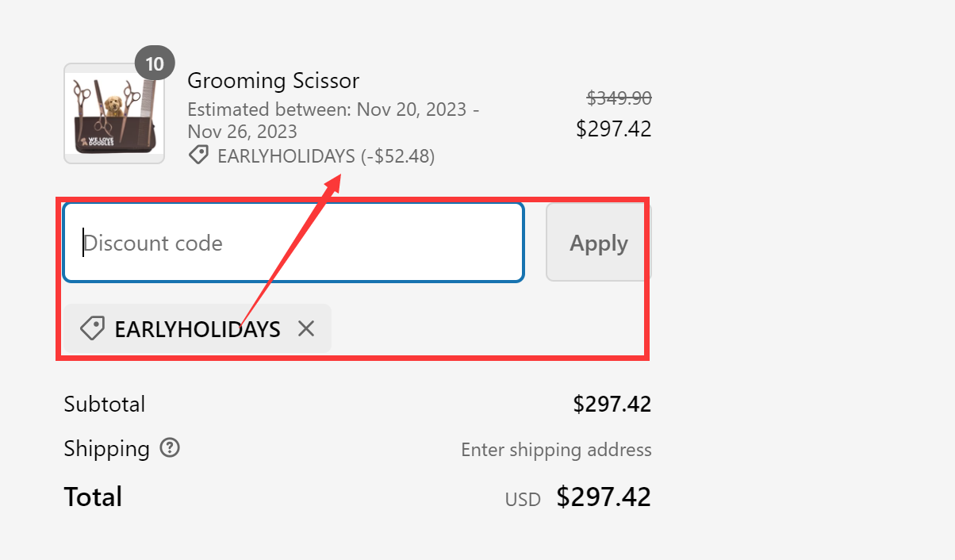Click the Enter shipping address link
The width and height of the screenshot is (955, 560).
pos(556,449)
